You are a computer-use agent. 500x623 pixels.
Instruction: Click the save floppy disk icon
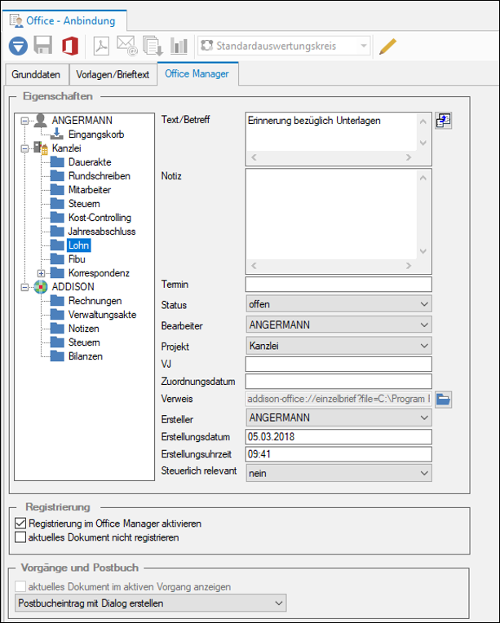coord(43,45)
